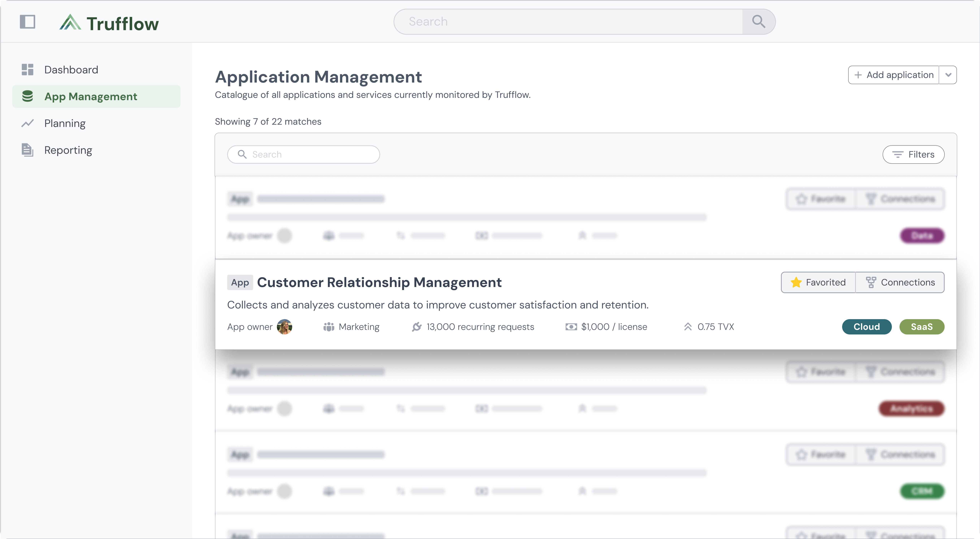Focus the applications list Search field

tap(304, 155)
